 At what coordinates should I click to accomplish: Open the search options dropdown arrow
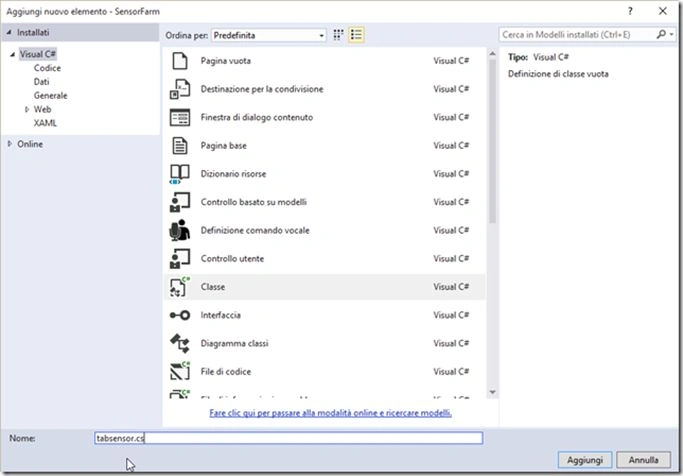[671, 34]
